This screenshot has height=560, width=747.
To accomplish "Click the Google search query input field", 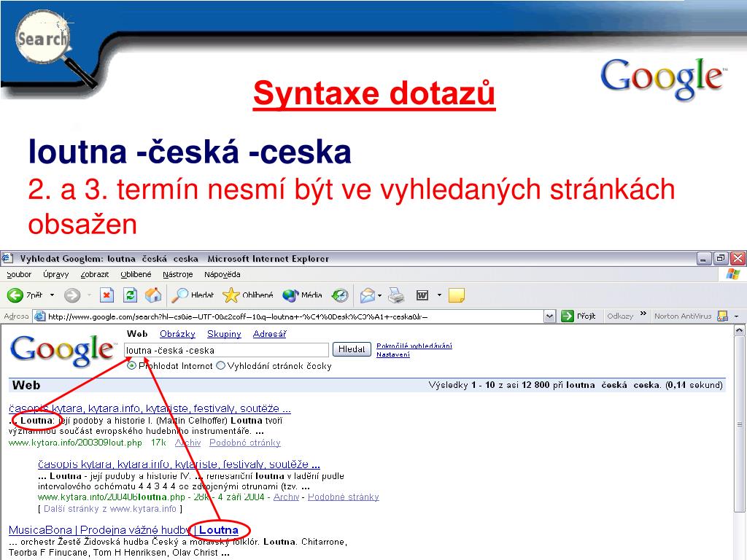I will (226, 350).
